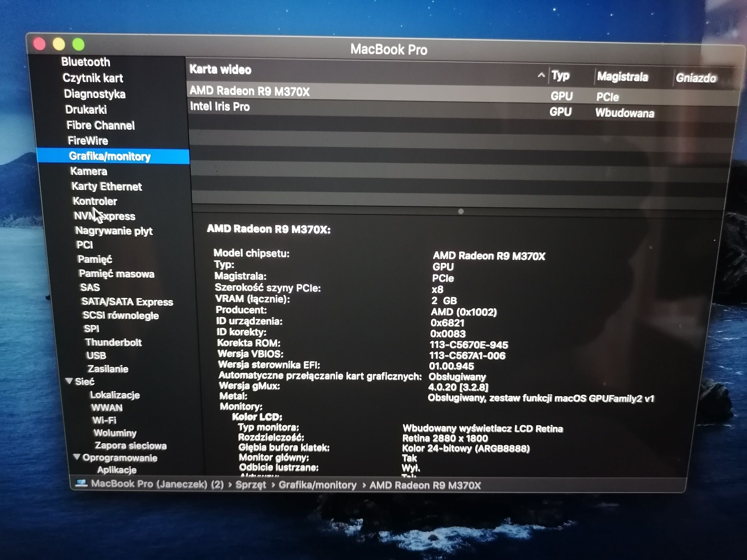The image size is (747, 560).
Task: Sort by the Karta wideo column
Action: click(x=220, y=70)
